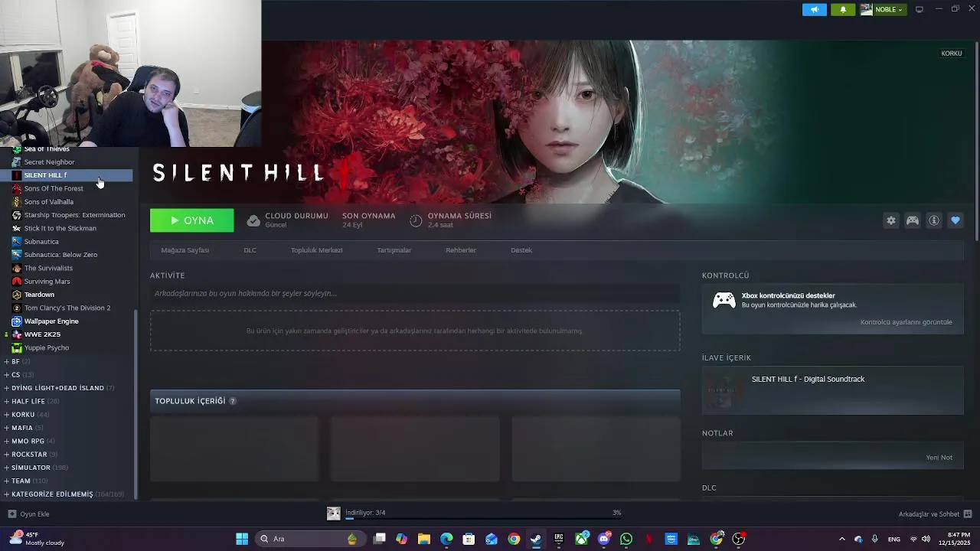980x551 pixels.
Task: Click the Surviving Mars game icon
Action: coord(17,282)
